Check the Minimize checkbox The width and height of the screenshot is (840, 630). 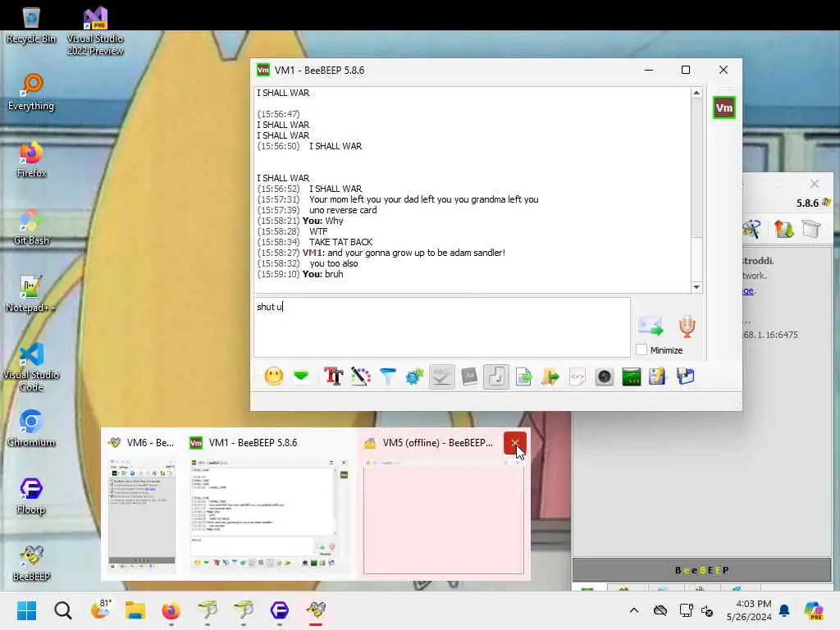coord(641,349)
